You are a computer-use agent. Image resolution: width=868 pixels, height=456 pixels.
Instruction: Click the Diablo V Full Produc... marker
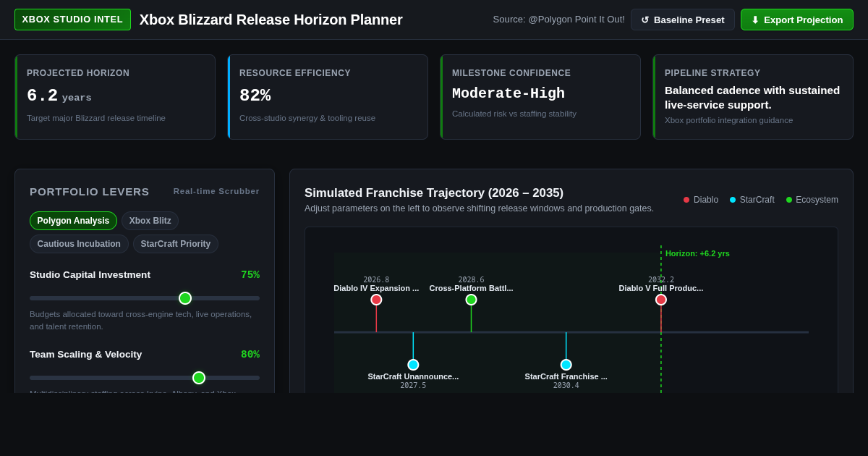[x=661, y=300]
